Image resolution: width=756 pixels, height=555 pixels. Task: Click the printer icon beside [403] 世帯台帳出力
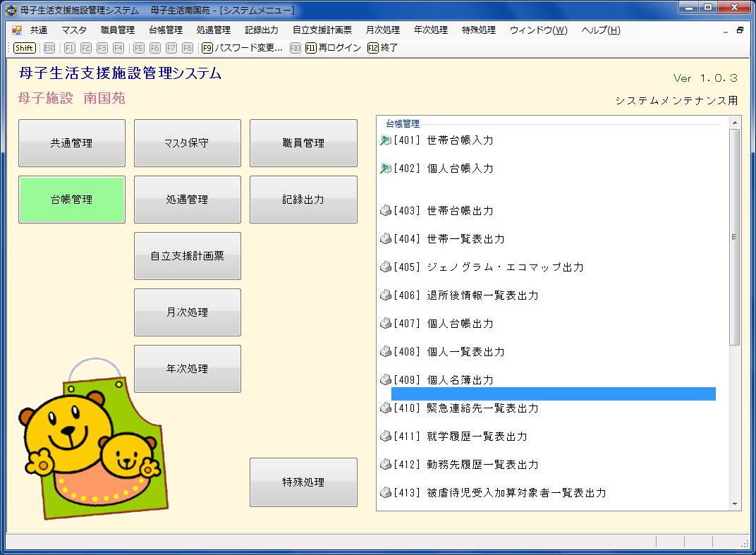385,211
